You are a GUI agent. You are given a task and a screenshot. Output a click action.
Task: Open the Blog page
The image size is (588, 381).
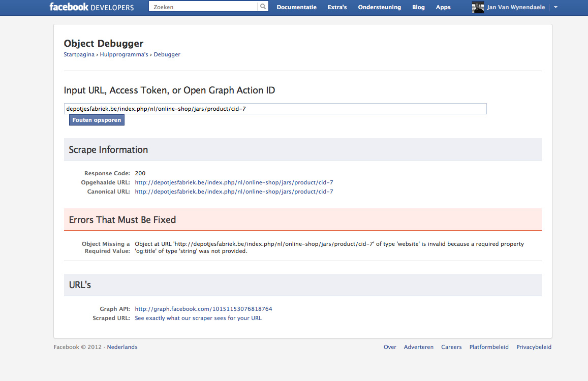point(418,7)
